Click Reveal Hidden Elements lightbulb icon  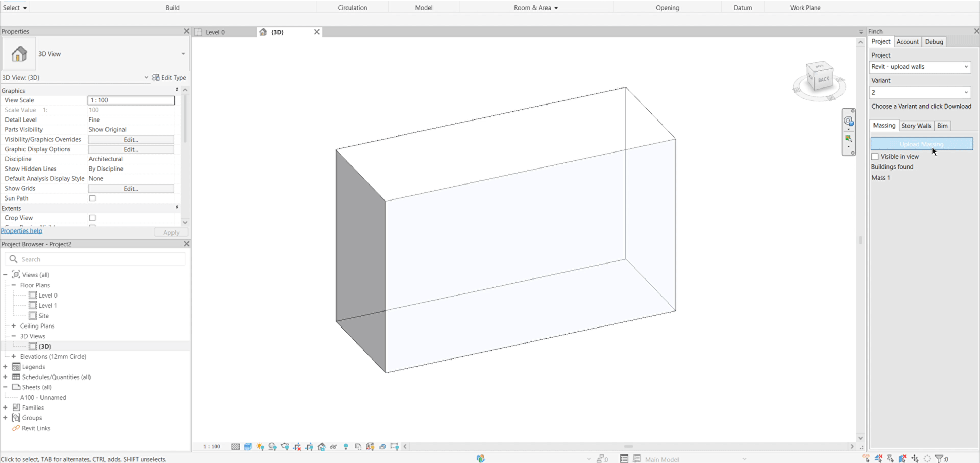346,447
